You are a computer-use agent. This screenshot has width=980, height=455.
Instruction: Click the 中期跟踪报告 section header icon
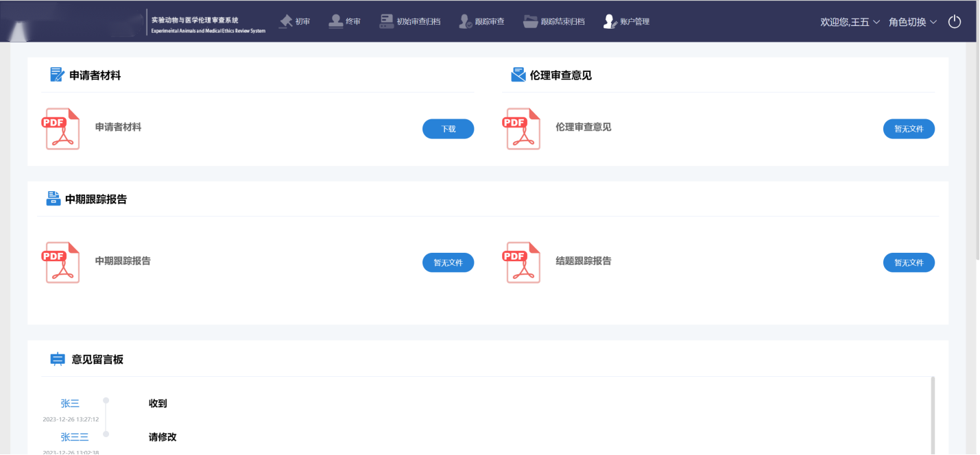(x=53, y=199)
